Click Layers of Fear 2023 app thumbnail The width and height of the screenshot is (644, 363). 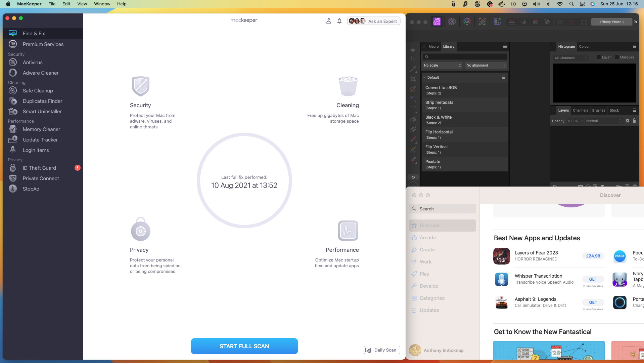click(502, 256)
